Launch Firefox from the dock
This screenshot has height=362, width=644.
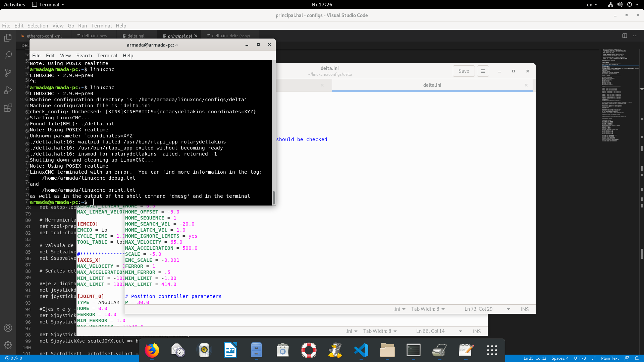tap(152, 351)
